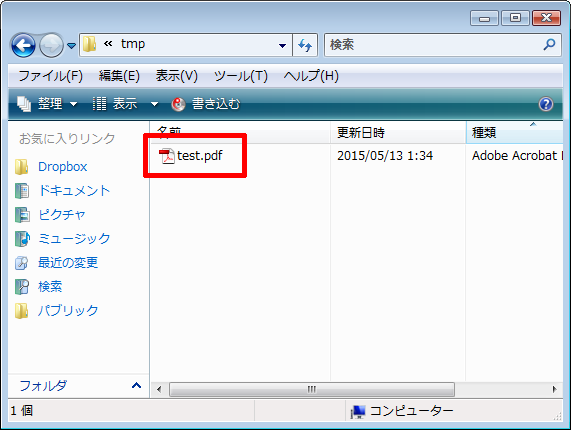Open the ファイル(F) menu
The width and height of the screenshot is (571, 430).
pos(51,76)
